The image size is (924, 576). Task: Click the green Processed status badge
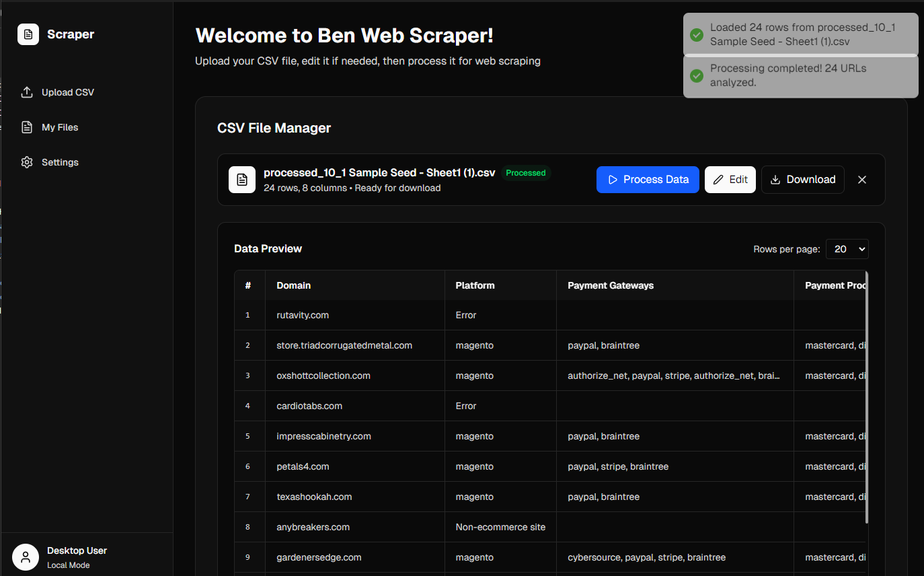pyautogui.click(x=526, y=173)
